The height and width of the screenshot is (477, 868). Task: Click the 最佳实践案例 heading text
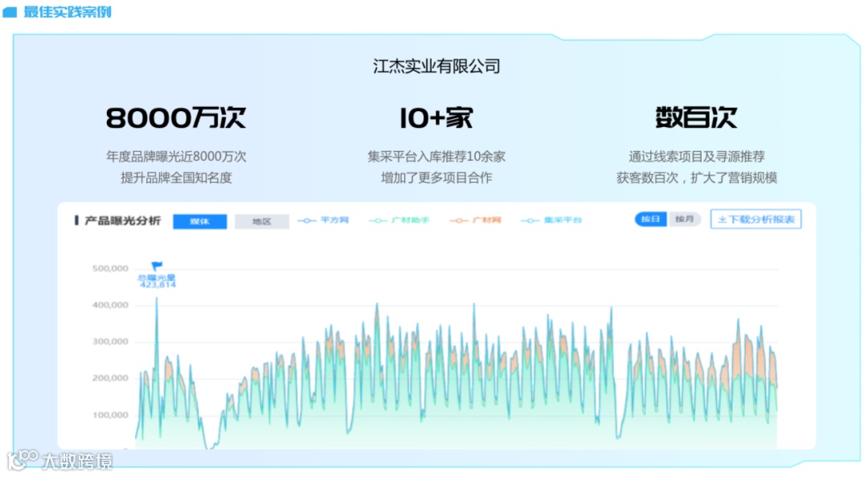click(67, 12)
